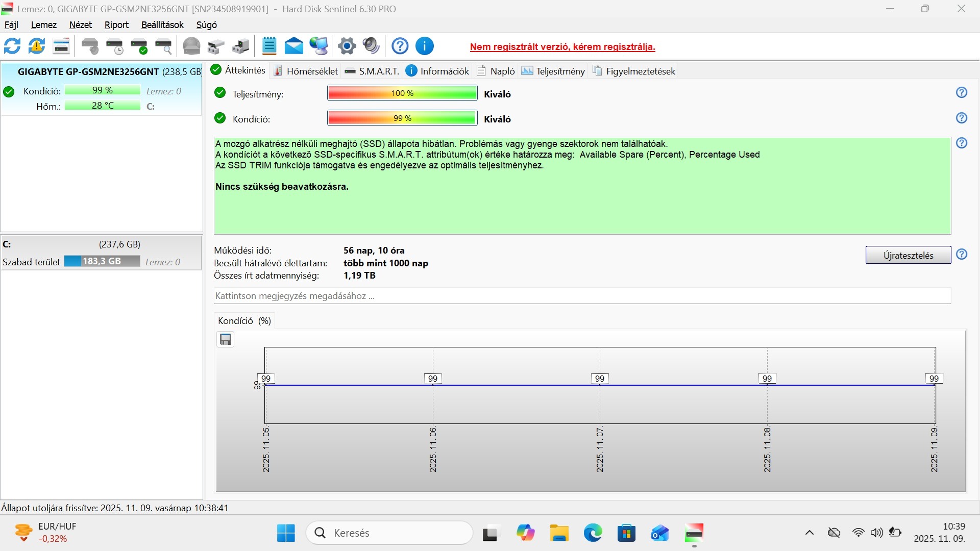The height and width of the screenshot is (551, 980).
Task: Click the comment input field
Action: [582, 296]
